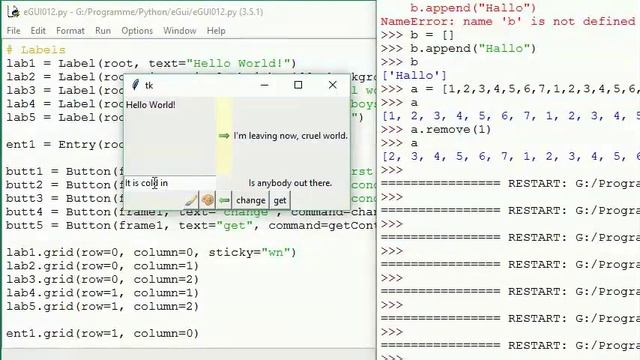Screen dimensions: 640x360
Task: Maximize the tk window
Action: click(x=298, y=85)
